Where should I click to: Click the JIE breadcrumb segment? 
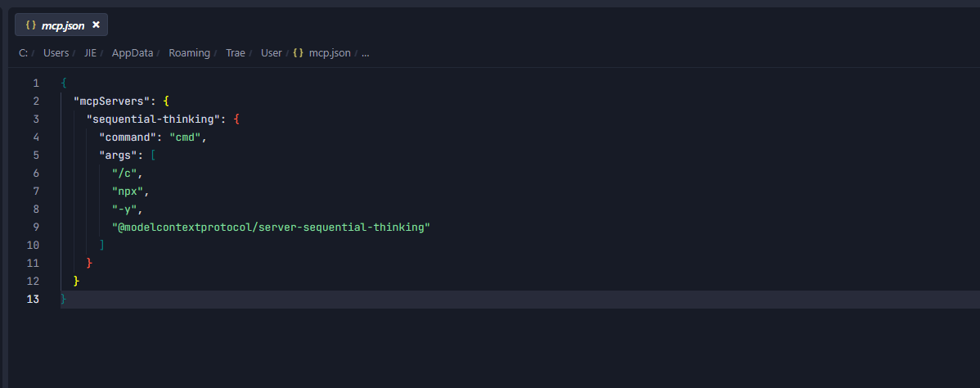91,53
